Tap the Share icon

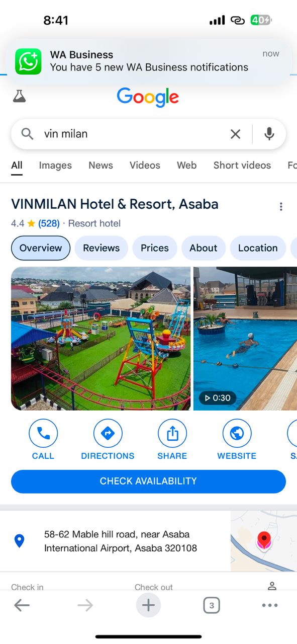click(x=172, y=433)
